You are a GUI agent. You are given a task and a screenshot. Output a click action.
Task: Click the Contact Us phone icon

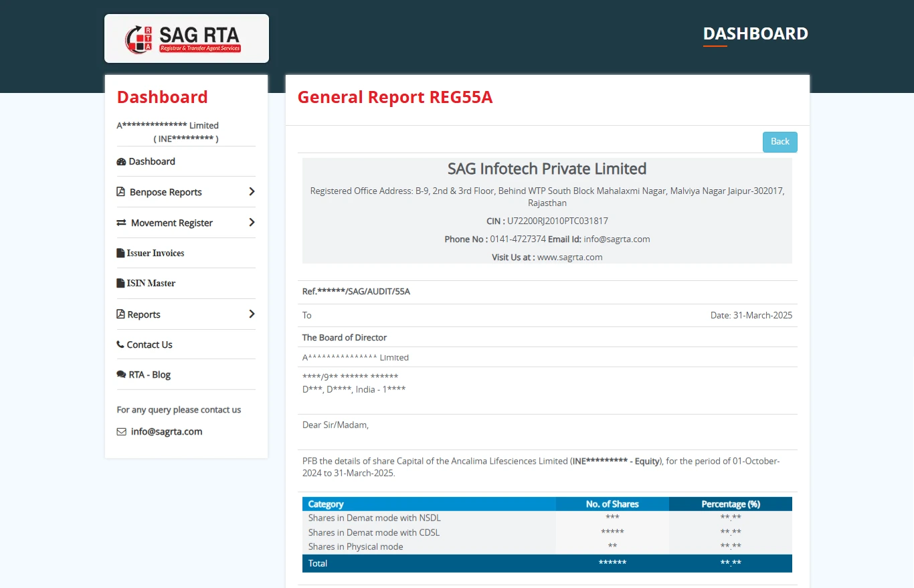pos(121,345)
